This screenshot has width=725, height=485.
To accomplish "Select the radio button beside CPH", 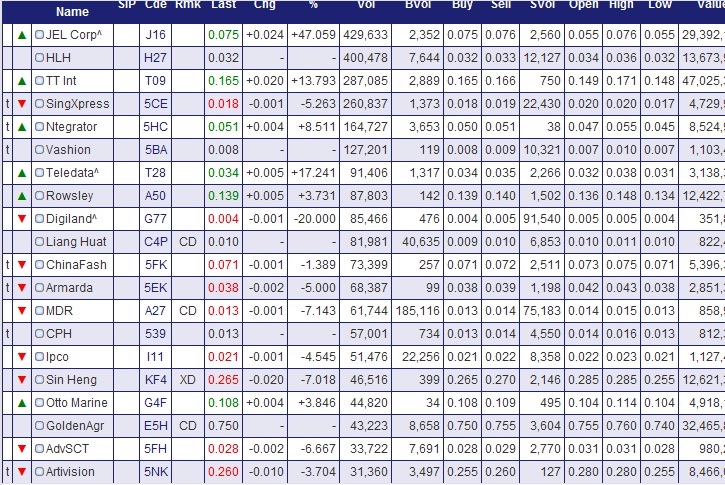I will [40, 334].
